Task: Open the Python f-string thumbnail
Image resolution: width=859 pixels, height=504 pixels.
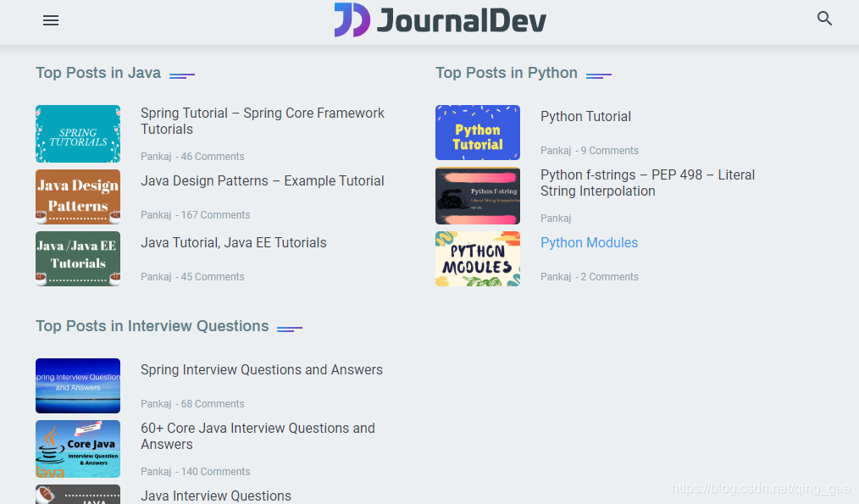Action: pyautogui.click(x=478, y=196)
